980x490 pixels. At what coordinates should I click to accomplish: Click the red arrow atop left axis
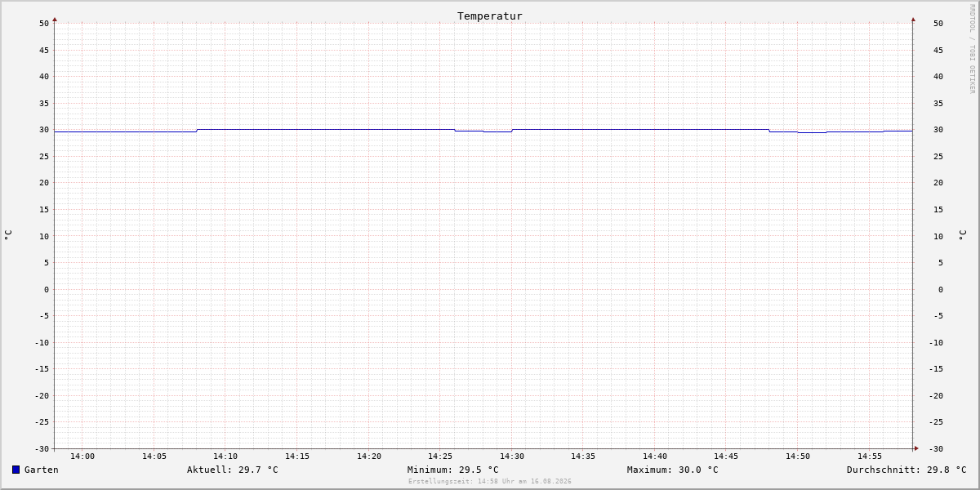(x=55, y=19)
